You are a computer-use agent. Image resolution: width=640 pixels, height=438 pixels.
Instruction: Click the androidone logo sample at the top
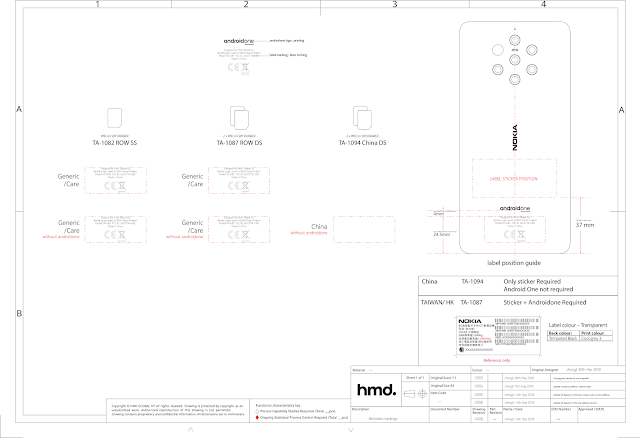[x=239, y=41]
